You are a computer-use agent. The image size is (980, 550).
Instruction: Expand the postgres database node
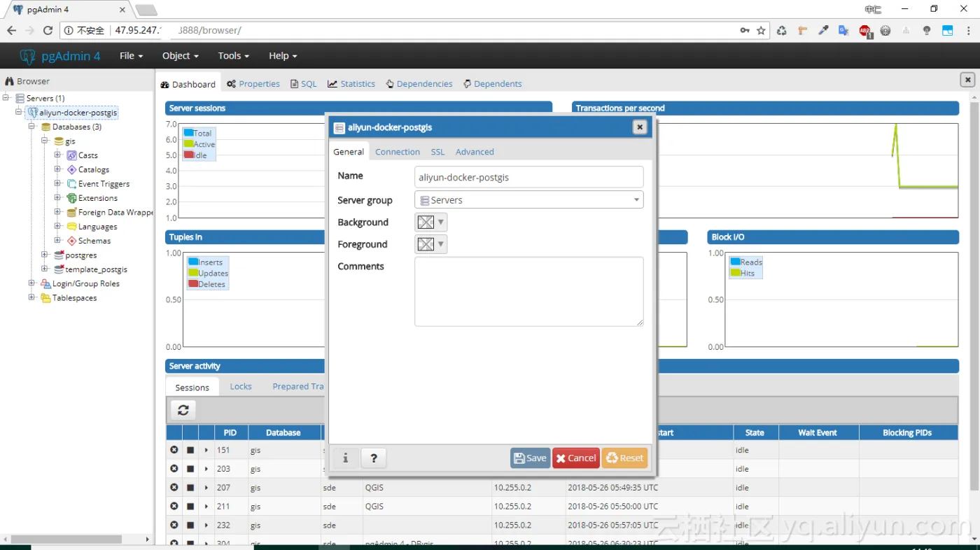(45, 255)
